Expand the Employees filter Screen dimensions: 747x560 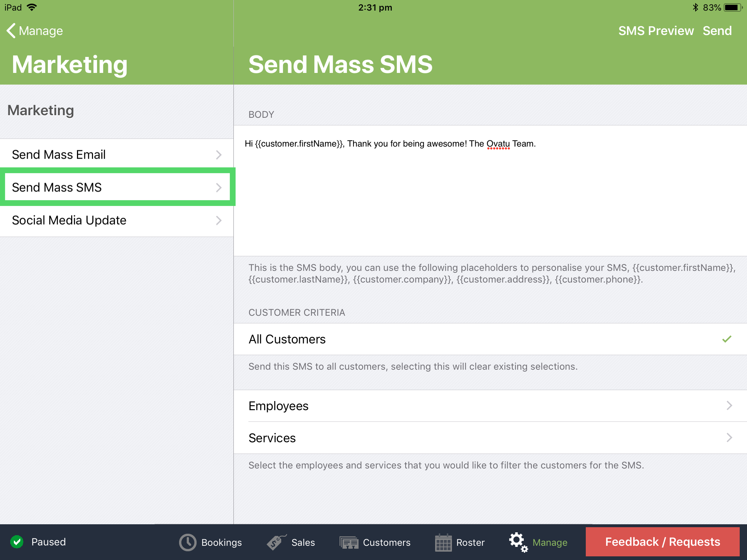coord(489,406)
